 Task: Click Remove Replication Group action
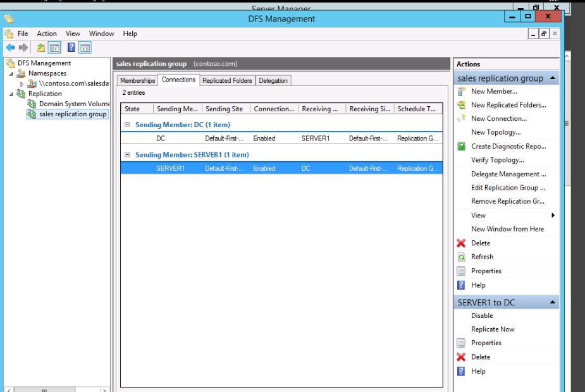(x=507, y=202)
